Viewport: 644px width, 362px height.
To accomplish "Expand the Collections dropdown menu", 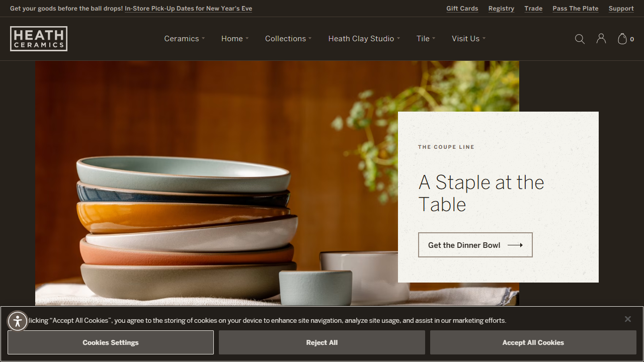I will (x=288, y=39).
